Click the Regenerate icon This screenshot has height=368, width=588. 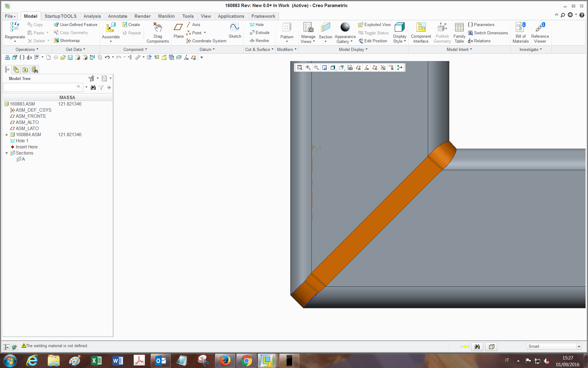[15, 27]
